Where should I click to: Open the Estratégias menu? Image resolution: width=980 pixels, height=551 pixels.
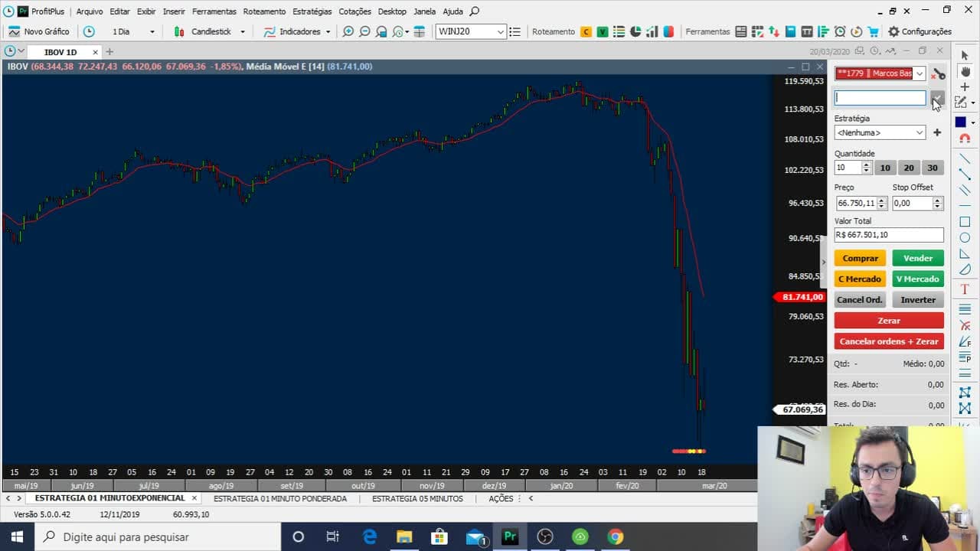click(312, 11)
